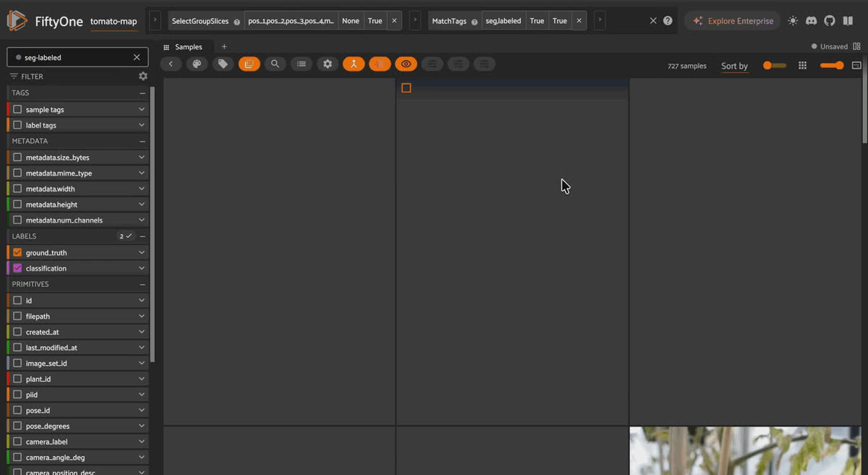Image resolution: width=868 pixels, height=475 pixels.
Task: Hide the sidebar with the left chevron
Action: point(171,64)
